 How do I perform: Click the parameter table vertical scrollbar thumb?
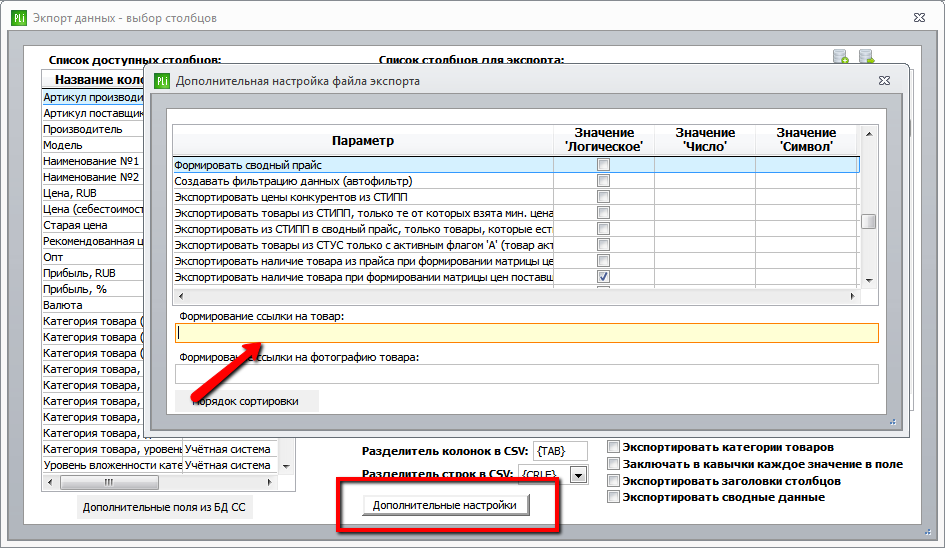868,221
